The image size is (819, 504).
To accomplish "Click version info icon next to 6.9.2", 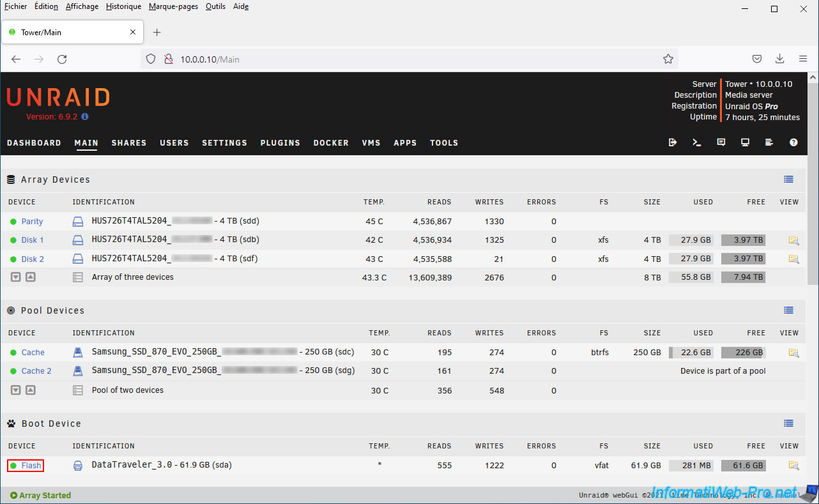I will (x=85, y=117).
